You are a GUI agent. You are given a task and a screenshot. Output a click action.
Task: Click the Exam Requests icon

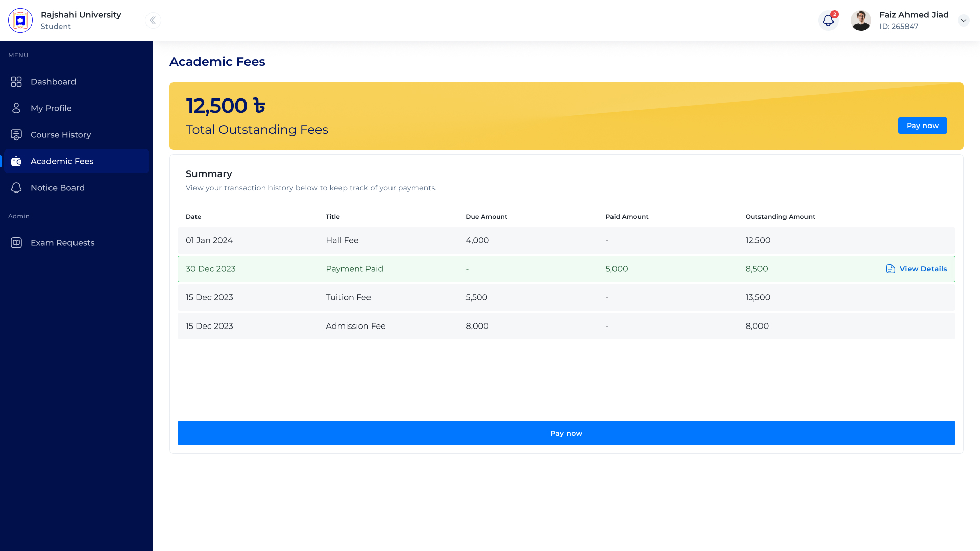coord(16,243)
